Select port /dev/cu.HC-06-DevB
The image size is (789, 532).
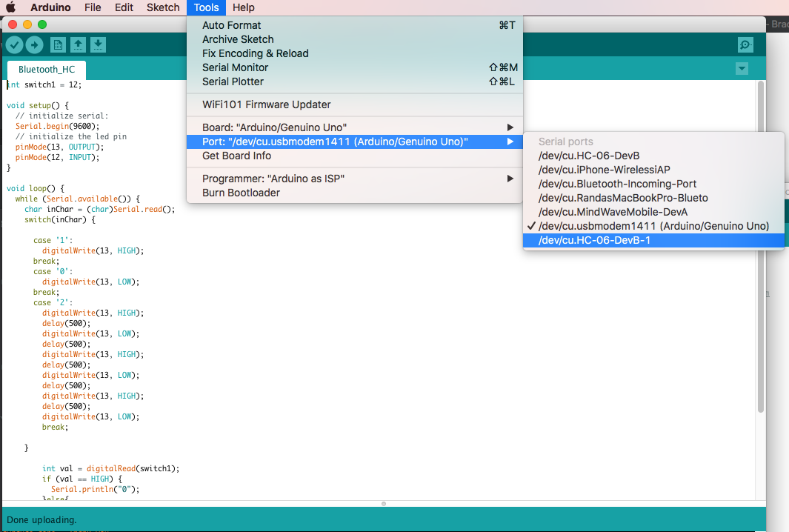click(653, 156)
